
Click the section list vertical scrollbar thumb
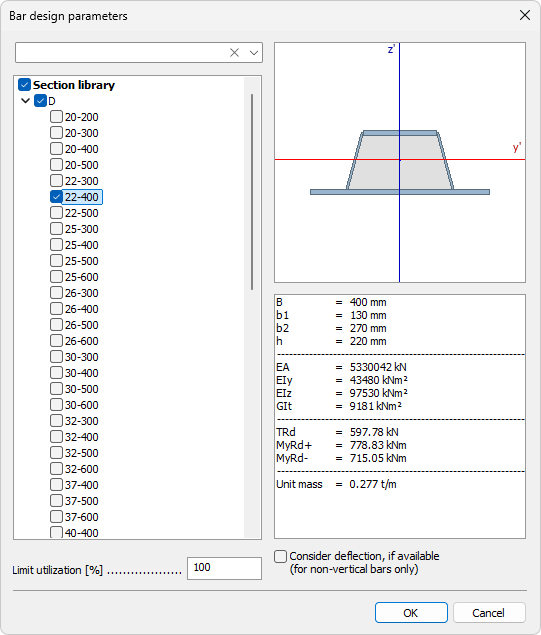coord(252,192)
